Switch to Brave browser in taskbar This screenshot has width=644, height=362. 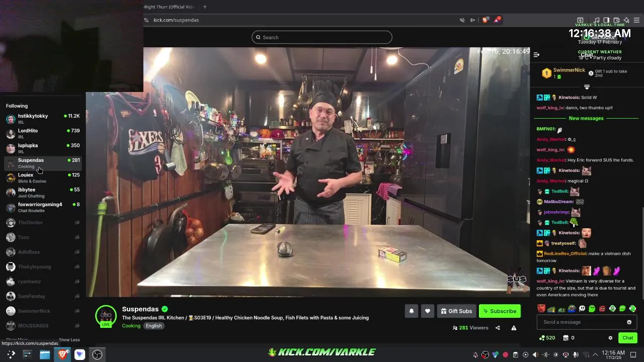click(x=62, y=354)
